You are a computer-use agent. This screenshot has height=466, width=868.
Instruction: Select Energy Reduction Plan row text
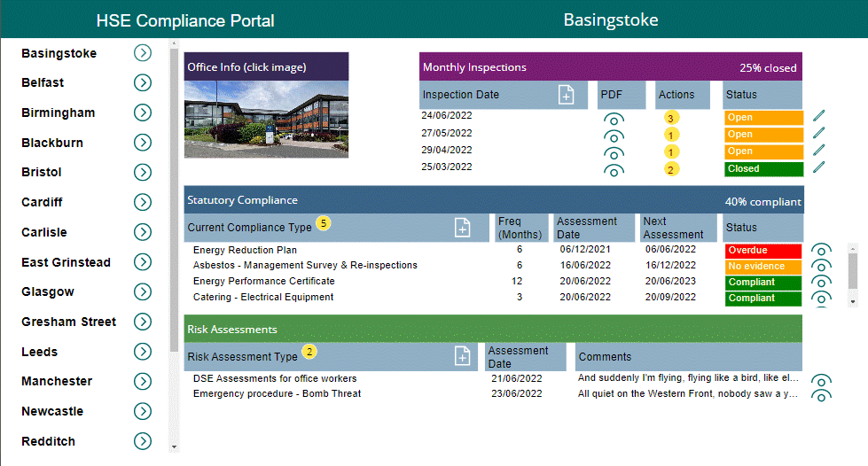[245, 250]
